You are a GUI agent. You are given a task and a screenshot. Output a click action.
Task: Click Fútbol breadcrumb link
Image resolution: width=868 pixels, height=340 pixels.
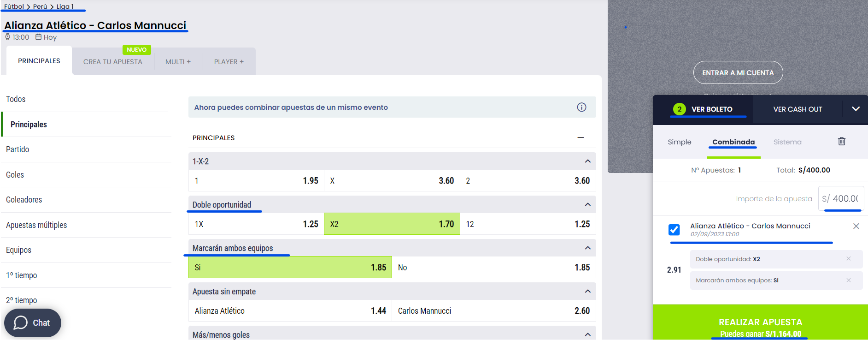pos(14,6)
